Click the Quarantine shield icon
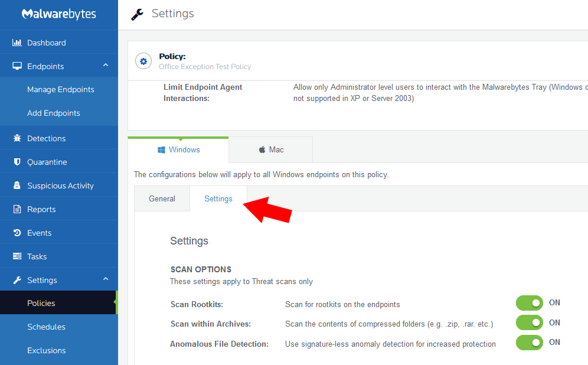 coord(17,162)
